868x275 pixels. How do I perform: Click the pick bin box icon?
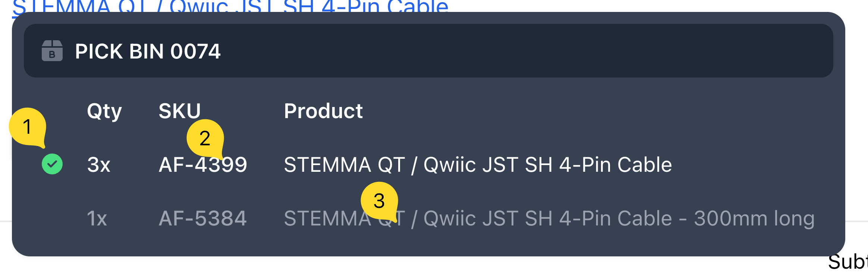[52, 51]
